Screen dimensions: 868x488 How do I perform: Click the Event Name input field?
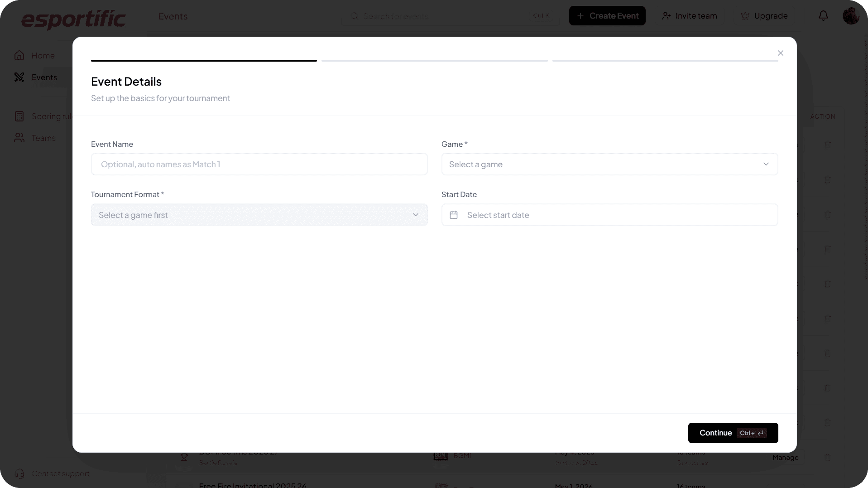point(259,164)
